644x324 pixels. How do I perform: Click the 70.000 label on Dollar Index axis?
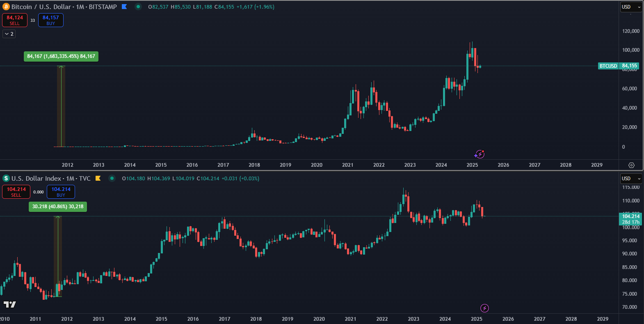click(x=630, y=307)
